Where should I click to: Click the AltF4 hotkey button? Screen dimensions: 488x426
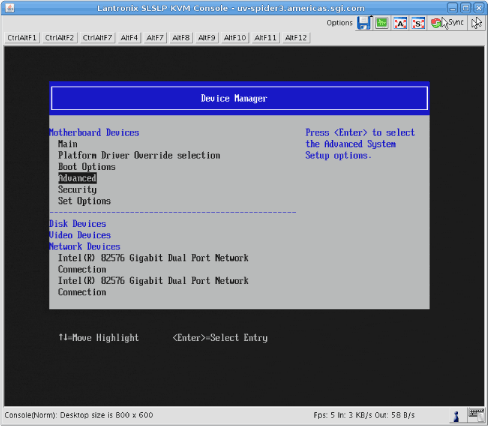(x=129, y=38)
